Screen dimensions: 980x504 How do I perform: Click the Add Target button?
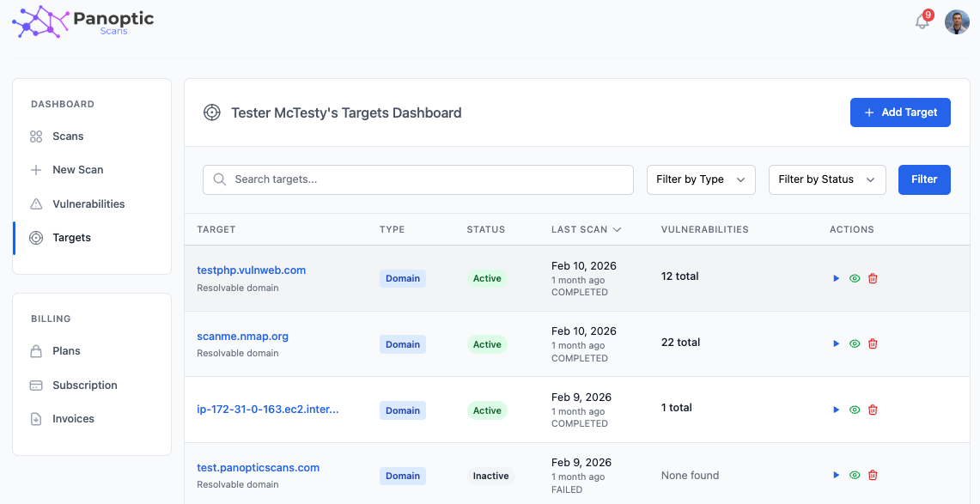[x=900, y=112]
